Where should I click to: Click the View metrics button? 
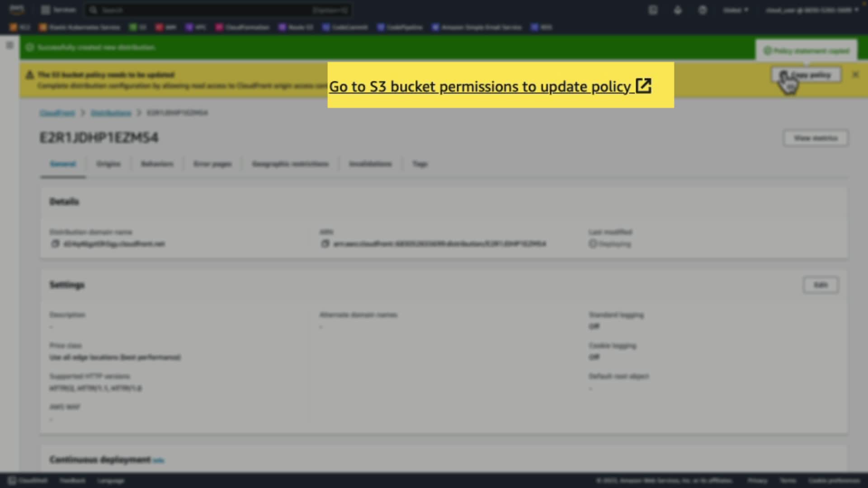click(816, 138)
